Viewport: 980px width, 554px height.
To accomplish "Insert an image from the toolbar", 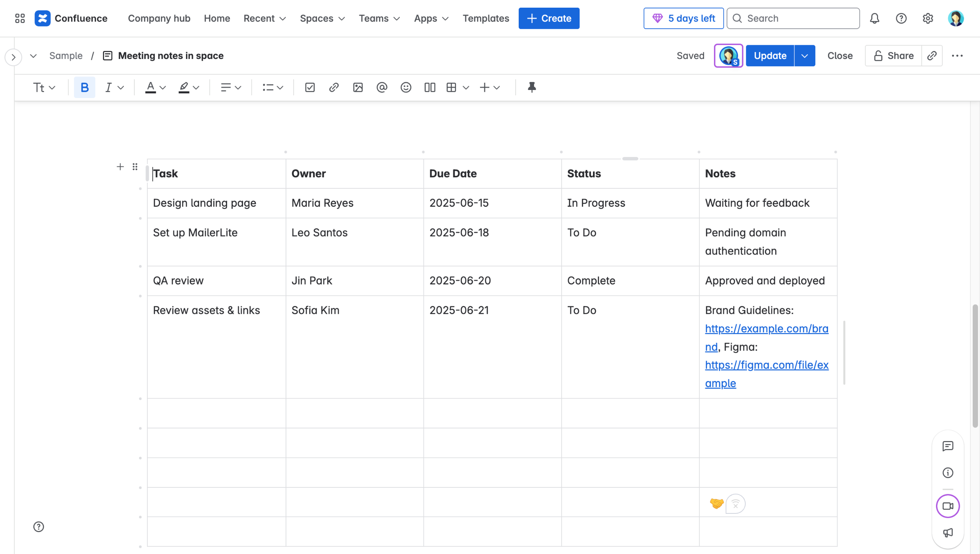I will click(358, 88).
